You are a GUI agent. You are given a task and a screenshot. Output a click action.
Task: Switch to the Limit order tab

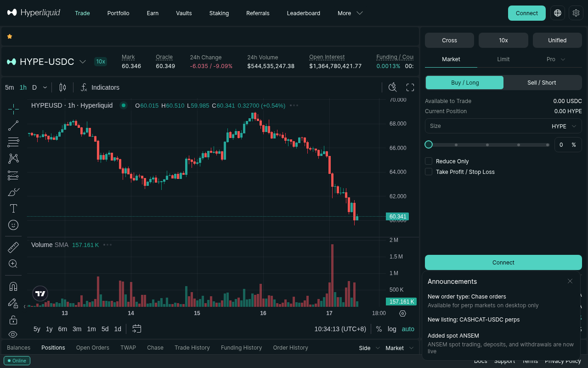pos(503,59)
